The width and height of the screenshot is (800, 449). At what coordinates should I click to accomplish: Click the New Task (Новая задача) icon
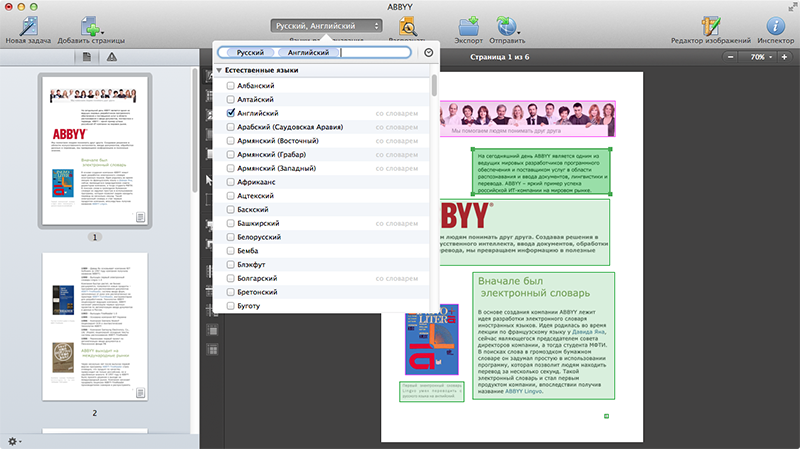[28, 24]
